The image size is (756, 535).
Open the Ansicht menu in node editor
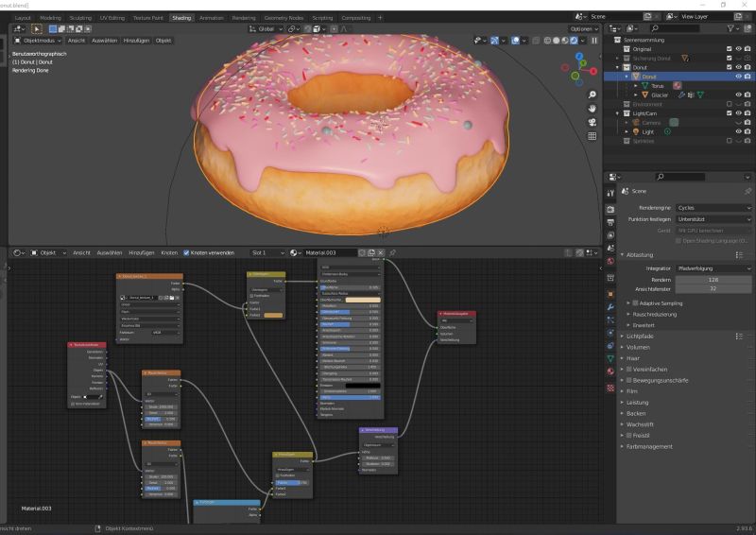pyautogui.click(x=81, y=252)
